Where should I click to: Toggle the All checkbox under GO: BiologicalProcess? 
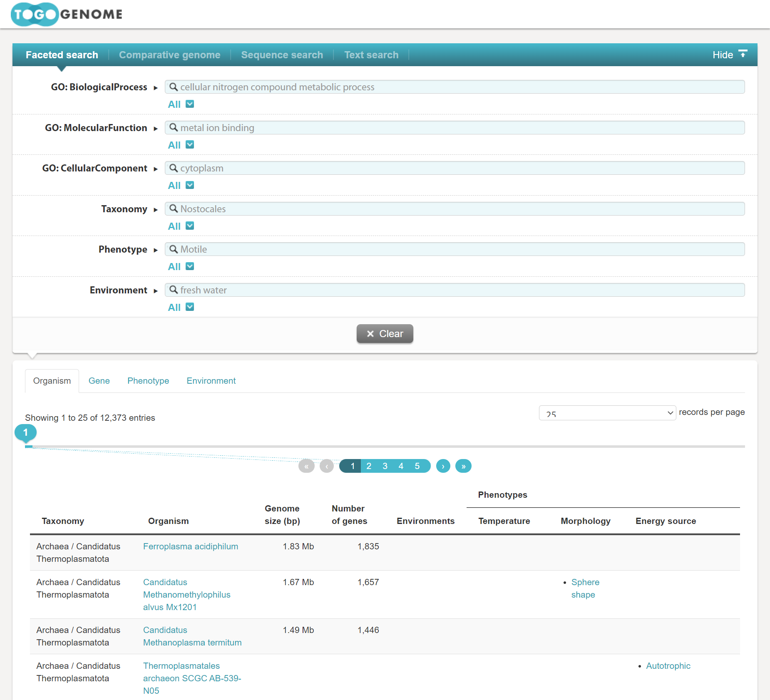pyautogui.click(x=190, y=104)
